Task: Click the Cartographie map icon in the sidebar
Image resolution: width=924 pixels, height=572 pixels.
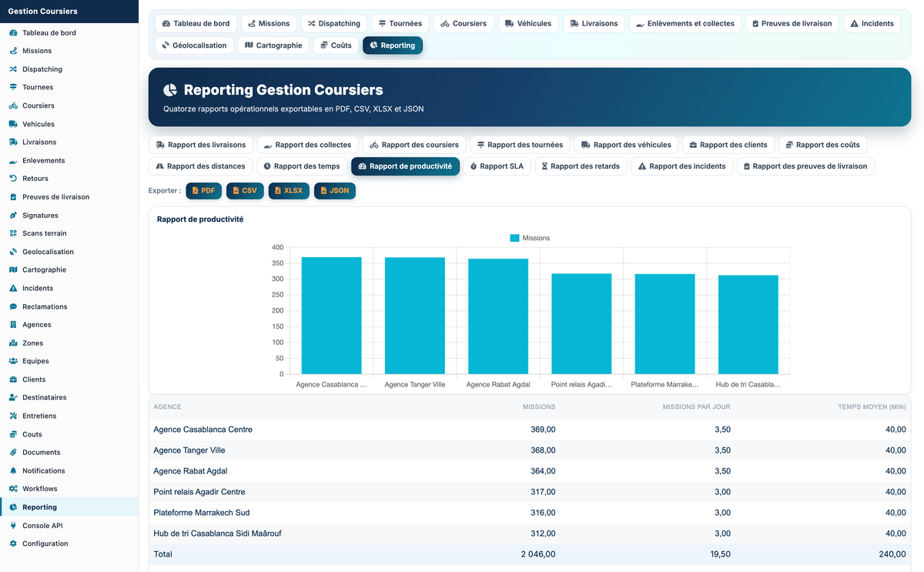Action: (13, 270)
